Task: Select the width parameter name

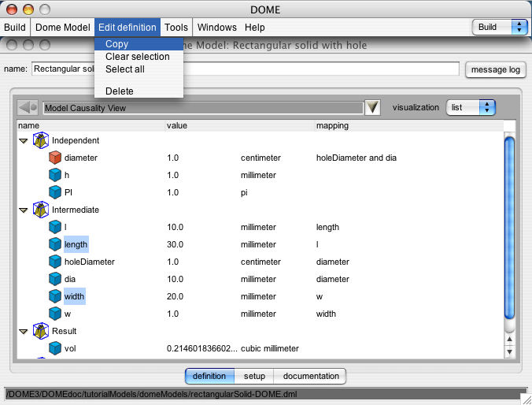Action: tap(74, 296)
